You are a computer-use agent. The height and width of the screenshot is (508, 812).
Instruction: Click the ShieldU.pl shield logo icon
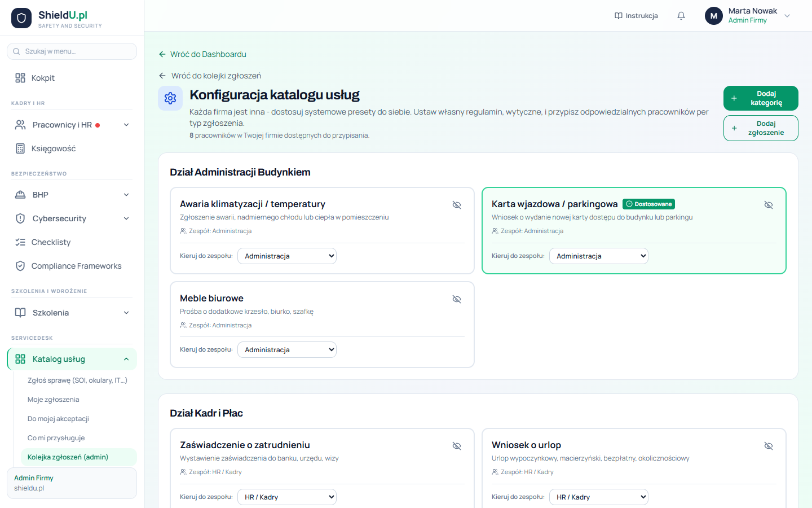click(21, 18)
